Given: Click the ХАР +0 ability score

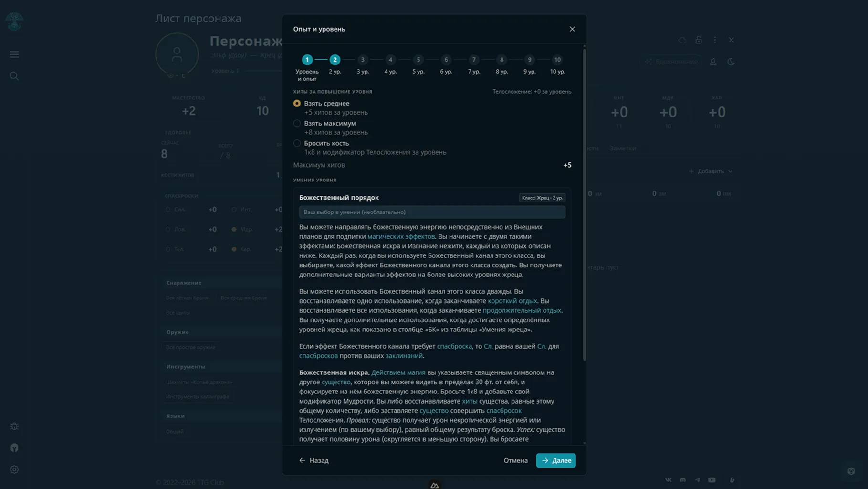Looking at the screenshot, I should tap(717, 113).
